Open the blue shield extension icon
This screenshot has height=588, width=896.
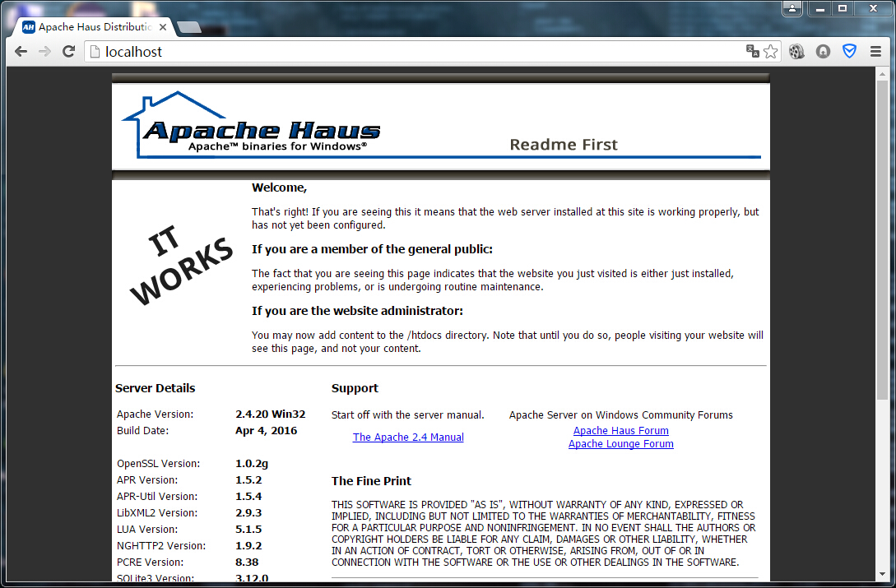point(850,52)
